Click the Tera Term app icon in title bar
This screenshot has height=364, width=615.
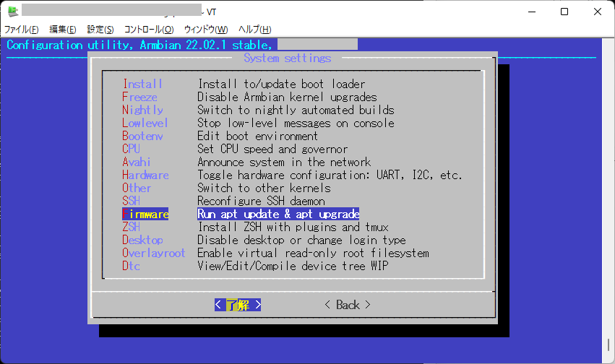[13, 12]
